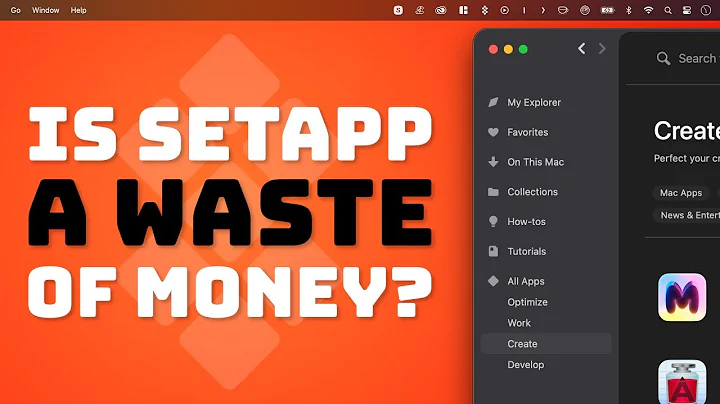Open Creative Cloud from the menu bar
The height and width of the screenshot is (404, 720).
[441, 10]
